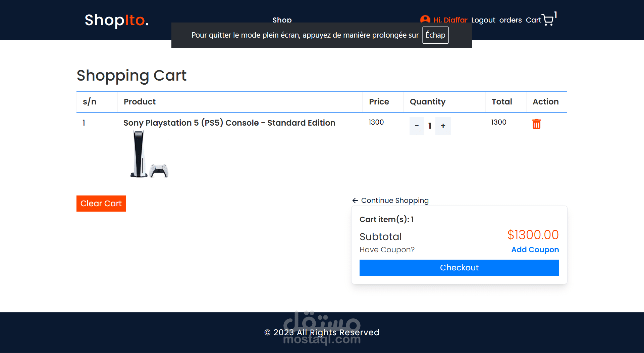Click the Have Coupon? text
The height and width of the screenshot is (353, 644).
387,250
